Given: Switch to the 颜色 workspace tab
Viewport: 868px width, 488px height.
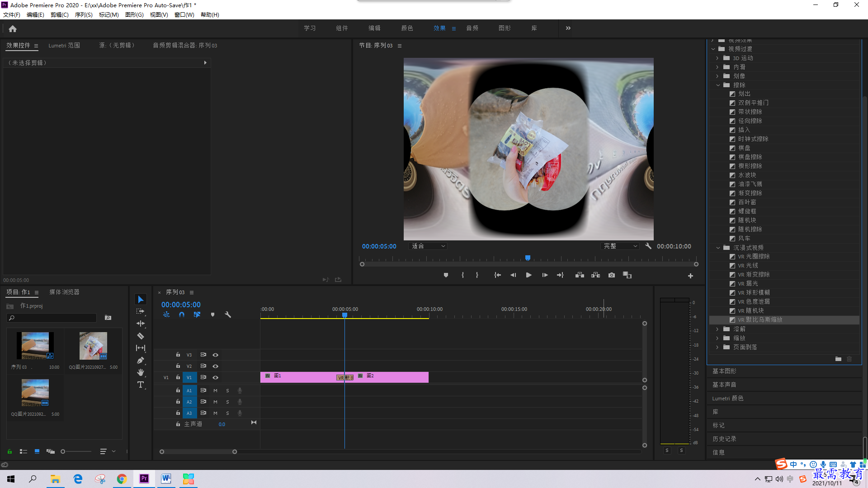Looking at the screenshot, I should tap(407, 28).
